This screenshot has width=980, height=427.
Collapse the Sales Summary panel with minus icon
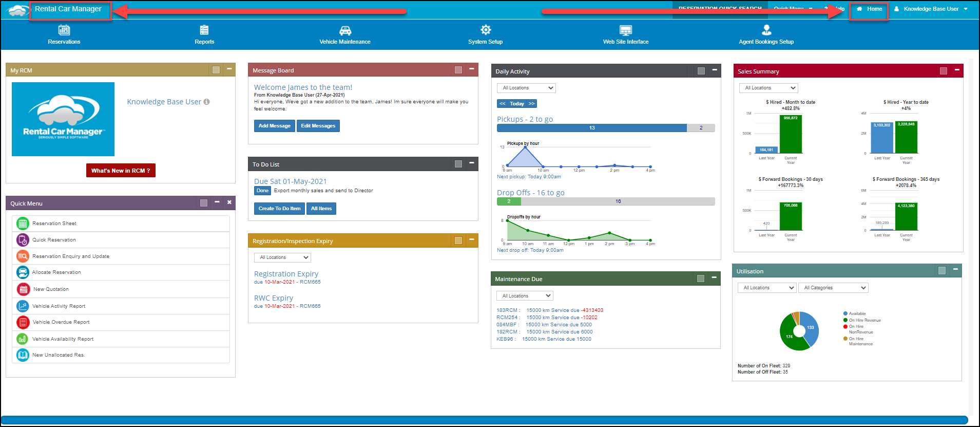957,70
